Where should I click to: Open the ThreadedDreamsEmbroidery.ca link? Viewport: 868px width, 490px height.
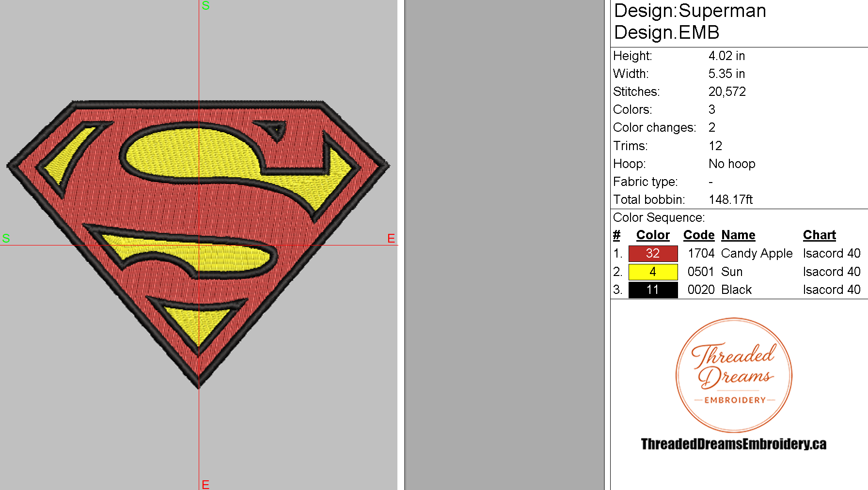tap(734, 444)
